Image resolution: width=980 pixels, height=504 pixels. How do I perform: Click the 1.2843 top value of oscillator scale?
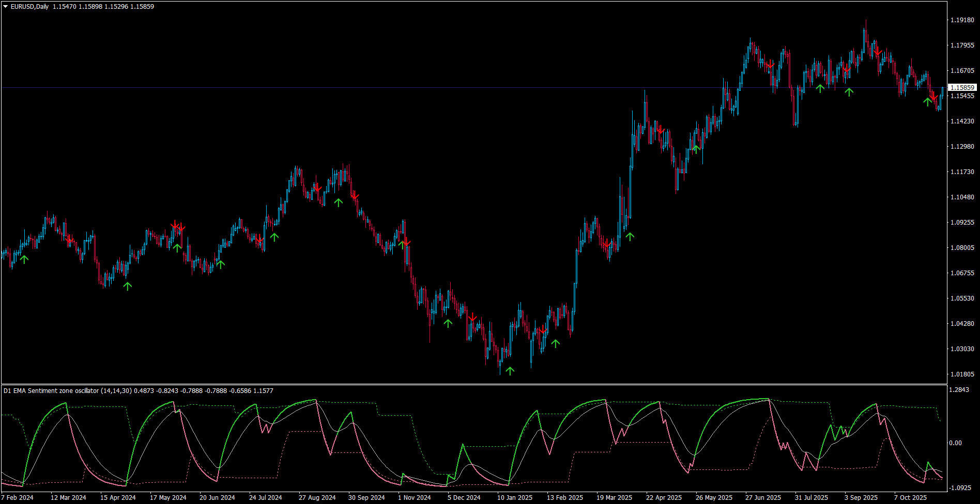[960, 390]
